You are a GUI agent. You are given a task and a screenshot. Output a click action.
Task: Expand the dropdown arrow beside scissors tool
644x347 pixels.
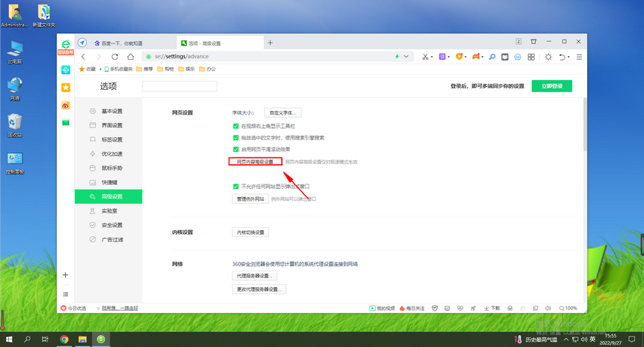(432, 57)
